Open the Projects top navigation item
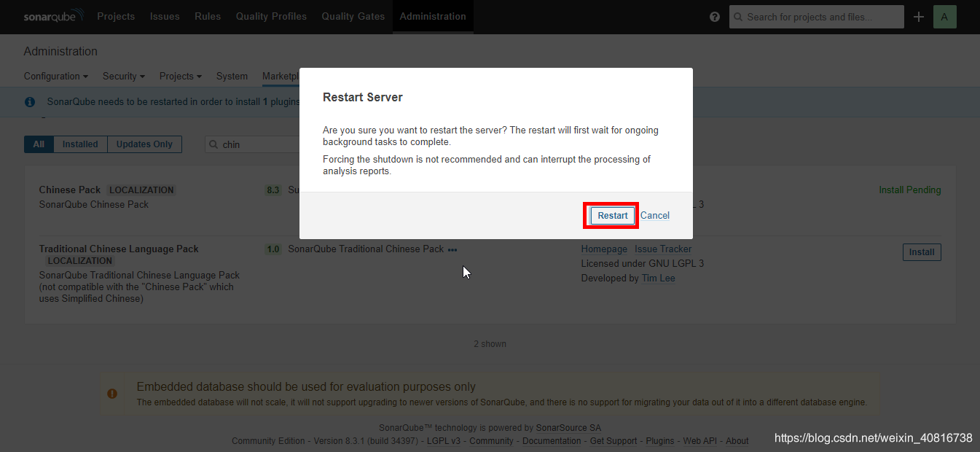Image resolution: width=980 pixels, height=452 pixels. [116, 16]
